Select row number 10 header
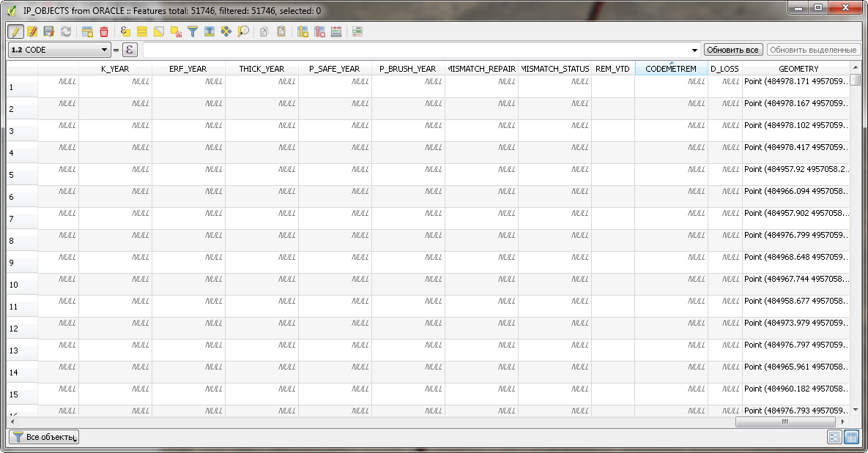868x453 pixels. tap(22, 284)
